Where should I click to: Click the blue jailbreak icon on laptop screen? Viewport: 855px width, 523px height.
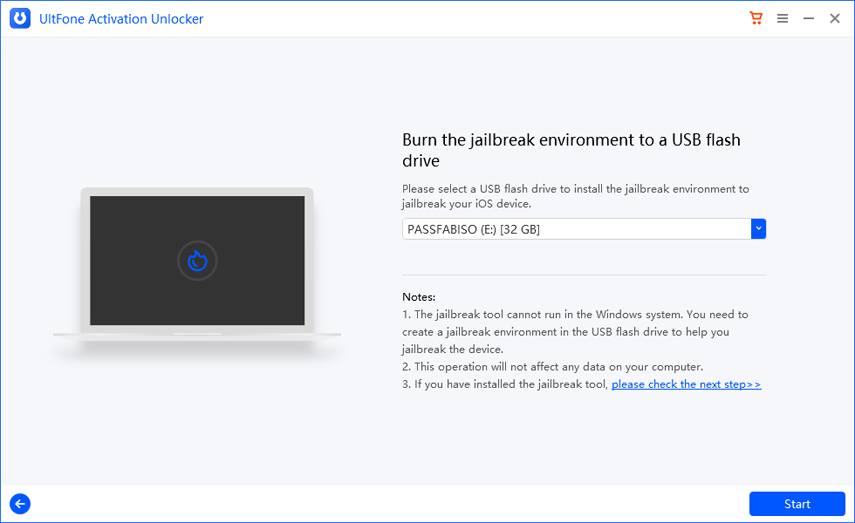(197, 261)
